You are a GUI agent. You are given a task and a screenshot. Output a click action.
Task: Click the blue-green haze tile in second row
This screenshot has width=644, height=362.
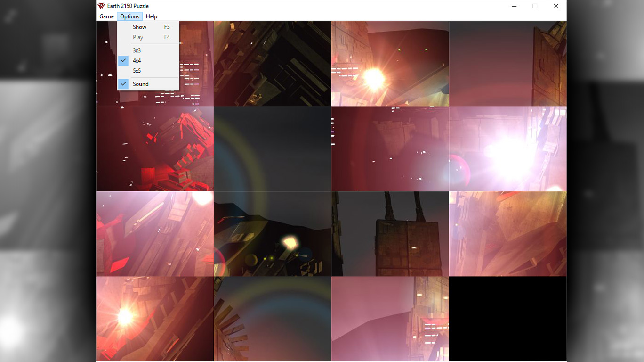(272, 148)
